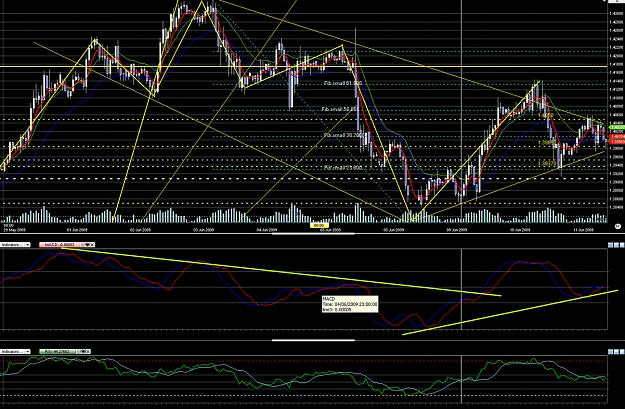Click the '05 Jun 2009' date label
Screen dimensions: 625x409
pyautogui.click(x=330, y=230)
